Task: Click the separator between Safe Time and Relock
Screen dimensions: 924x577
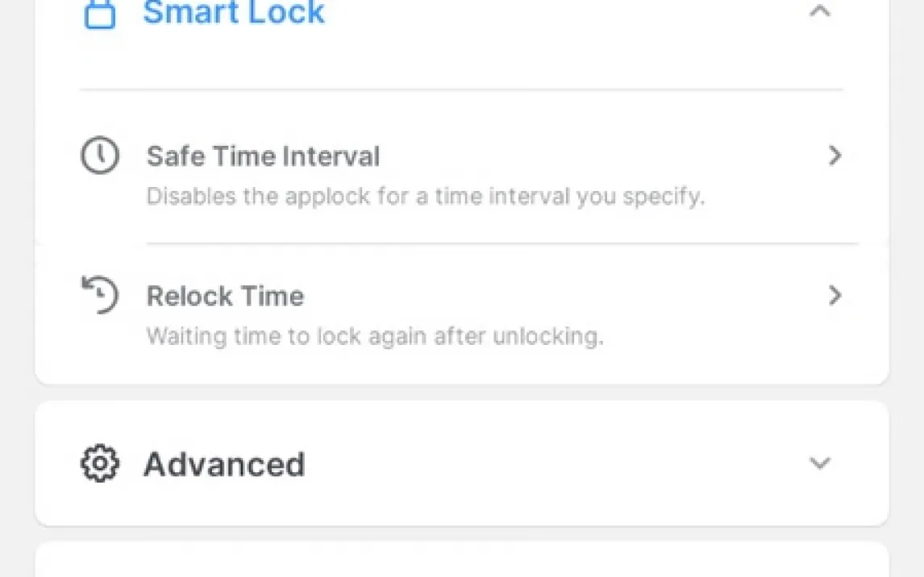Action: (x=502, y=243)
